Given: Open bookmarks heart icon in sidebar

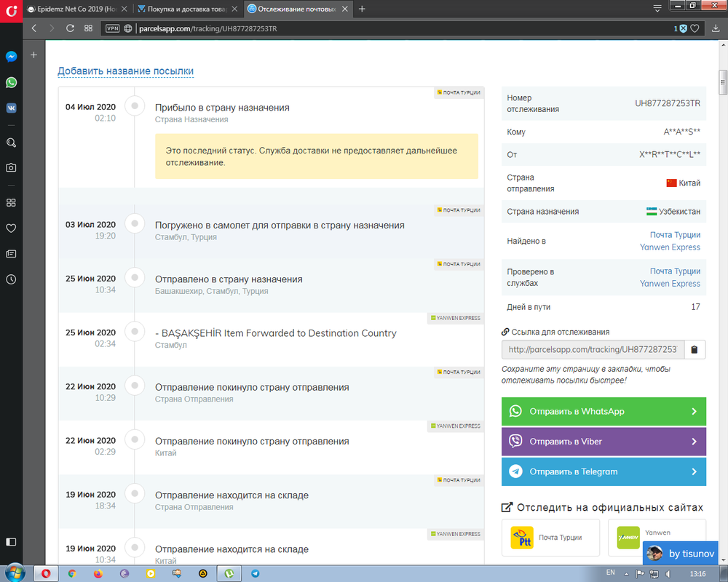Looking at the screenshot, I should tap(12, 228).
